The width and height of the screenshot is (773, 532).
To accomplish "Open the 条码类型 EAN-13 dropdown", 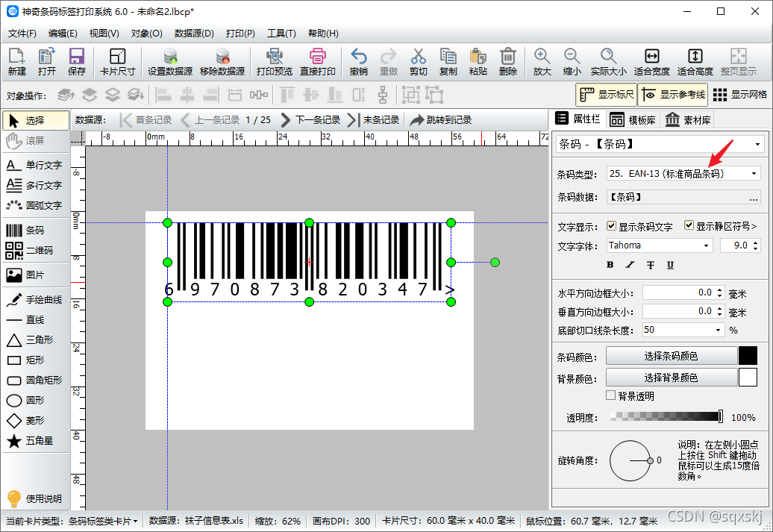I will 683,174.
